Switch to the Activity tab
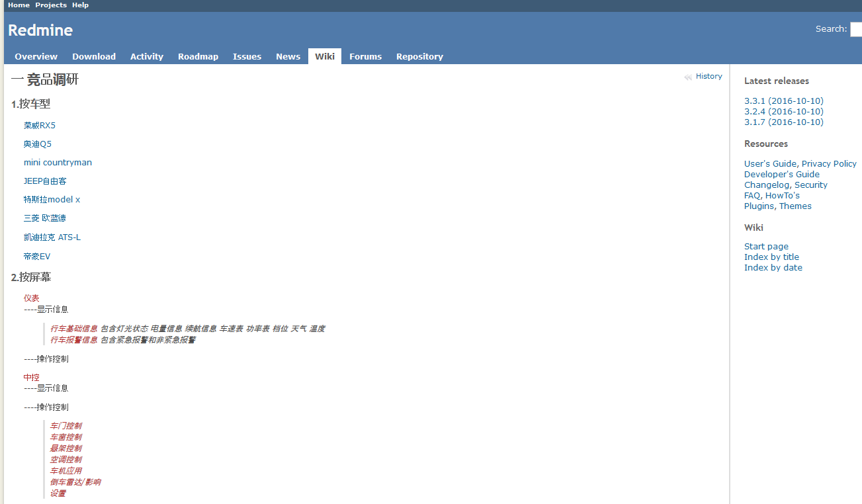The height and width of the screenshot is (504, 862). 147,56
